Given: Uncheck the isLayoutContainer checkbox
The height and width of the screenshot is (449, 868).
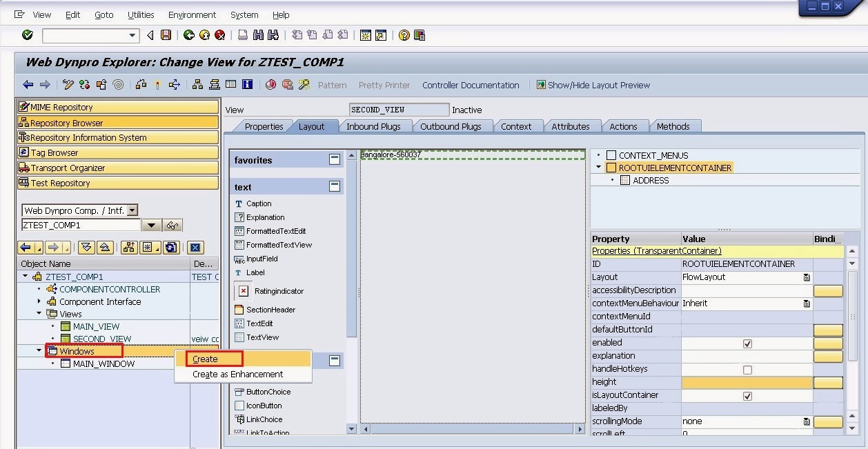Looking at the screenshot, I should coord(747,396).
